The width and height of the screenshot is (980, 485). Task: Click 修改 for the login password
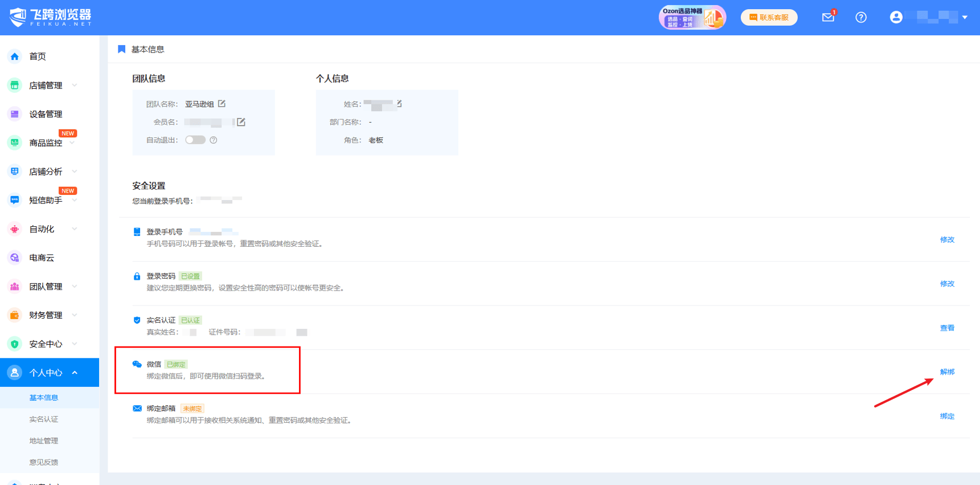pyautogui.click(x=947, y=284)
